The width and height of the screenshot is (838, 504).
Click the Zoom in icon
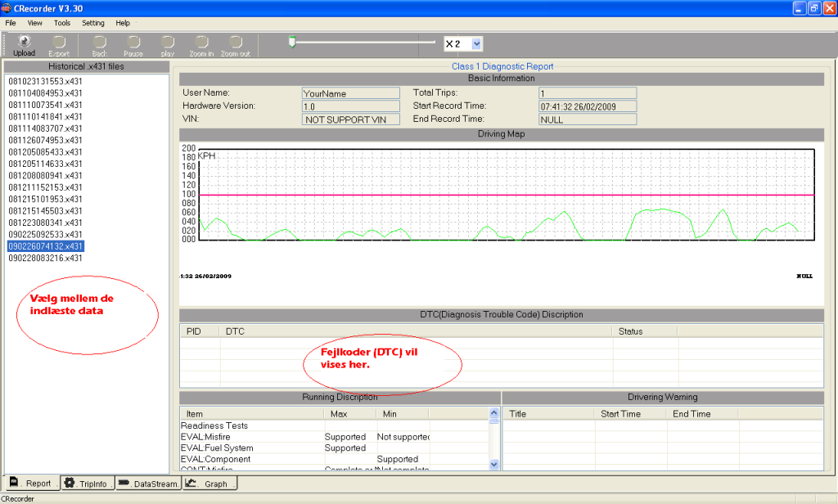[201, 44]
